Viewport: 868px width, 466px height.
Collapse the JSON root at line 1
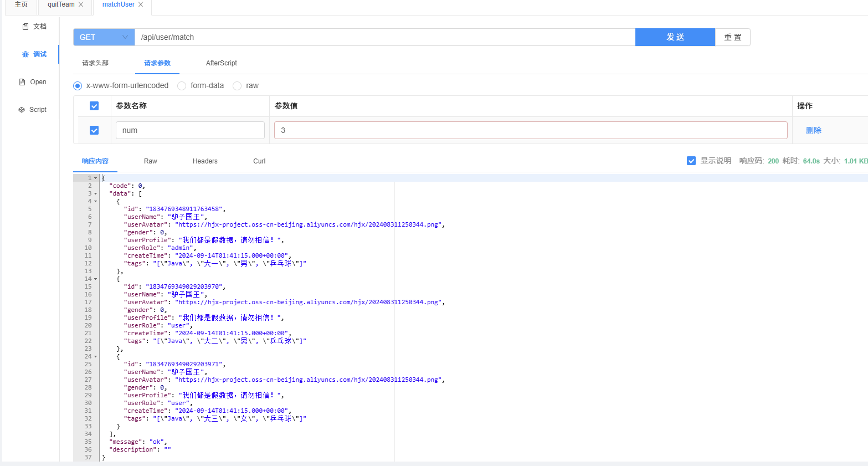(95, 178)
